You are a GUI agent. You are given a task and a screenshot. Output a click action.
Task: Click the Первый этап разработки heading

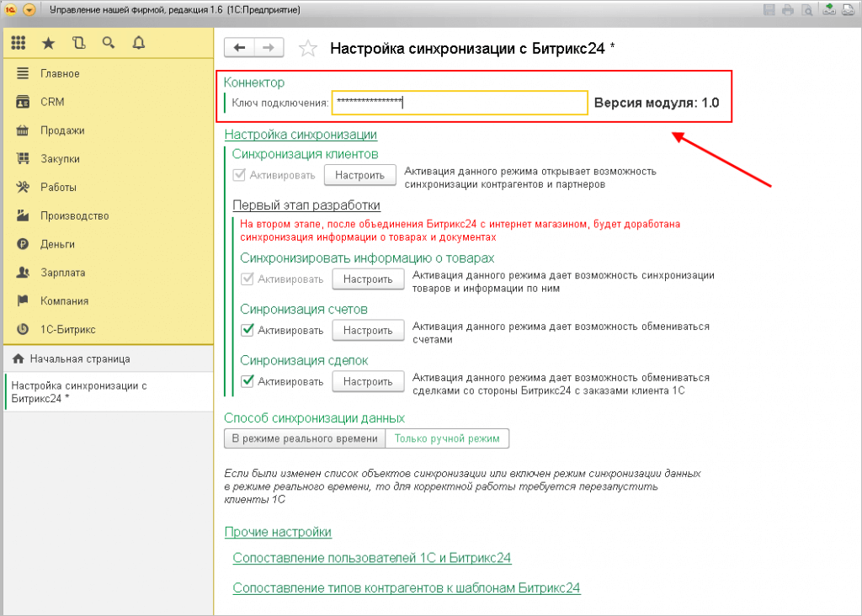click(306, 205)
